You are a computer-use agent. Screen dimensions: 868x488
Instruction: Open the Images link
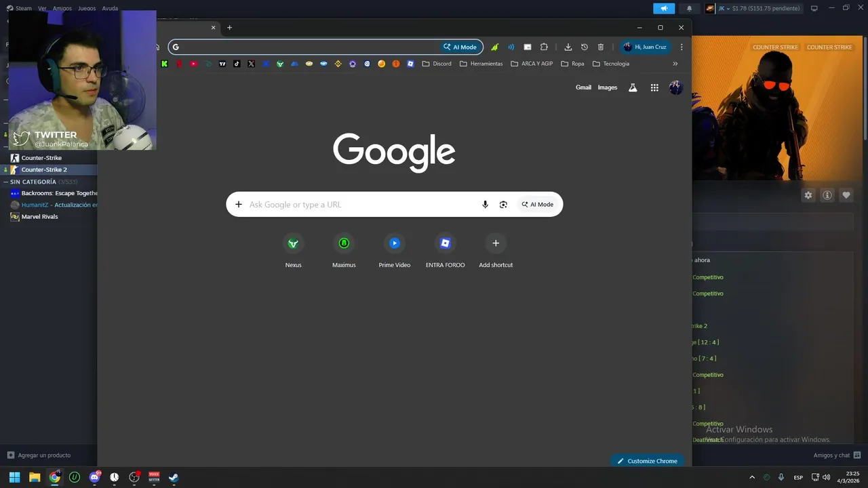click(608, 87)
